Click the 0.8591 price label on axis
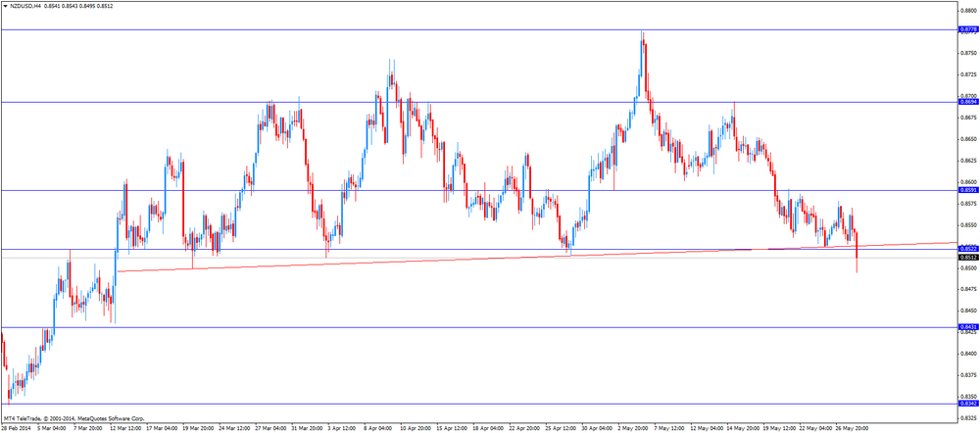The width and height of the screenshot is (980, 433). tap(968, 190)
